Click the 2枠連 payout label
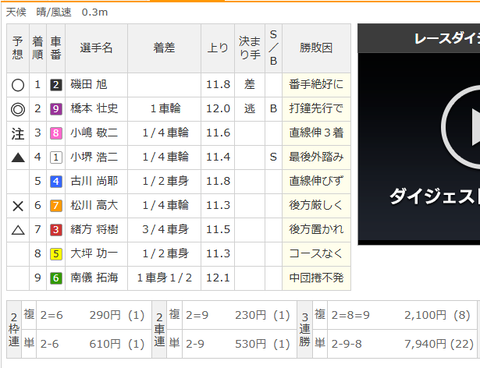The height and width of the screenshot is (368, 480). [14, 330]
